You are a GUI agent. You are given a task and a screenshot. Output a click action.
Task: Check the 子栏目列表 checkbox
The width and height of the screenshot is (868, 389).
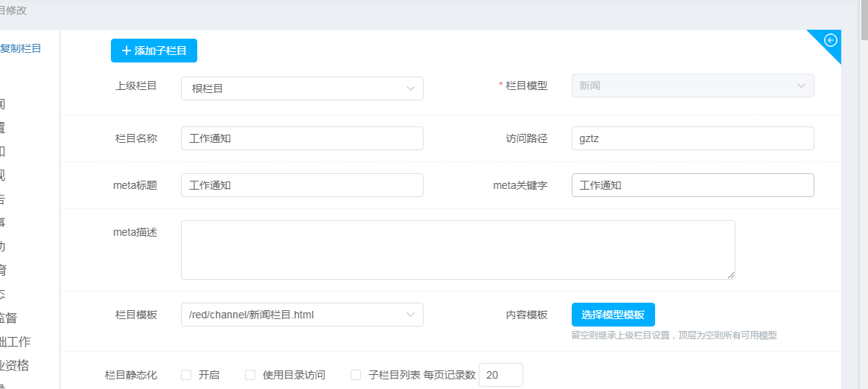tap(356, 375)
